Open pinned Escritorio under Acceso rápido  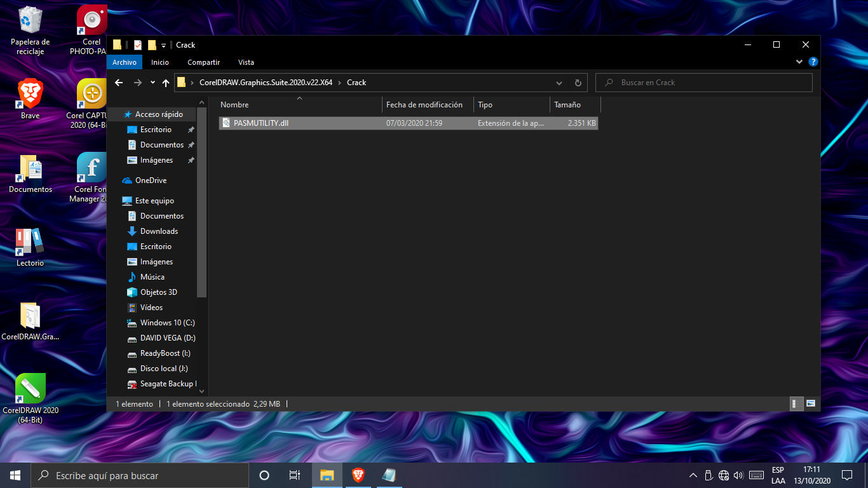(x=156, y=130)
